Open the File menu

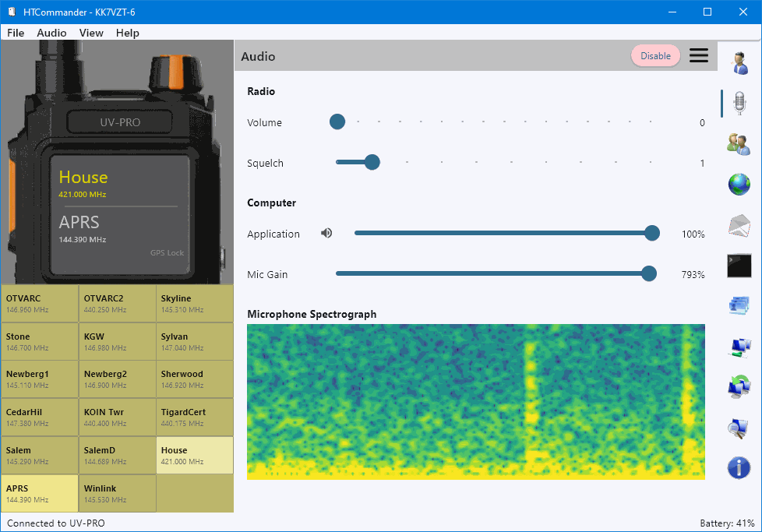point(16,33)
